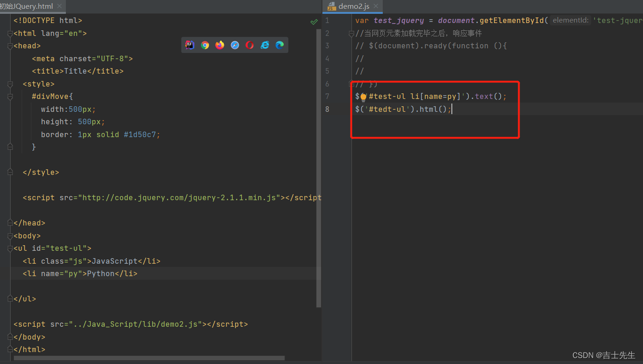Collapse fold at </style> line
The image size is (643, 364).
10,172
